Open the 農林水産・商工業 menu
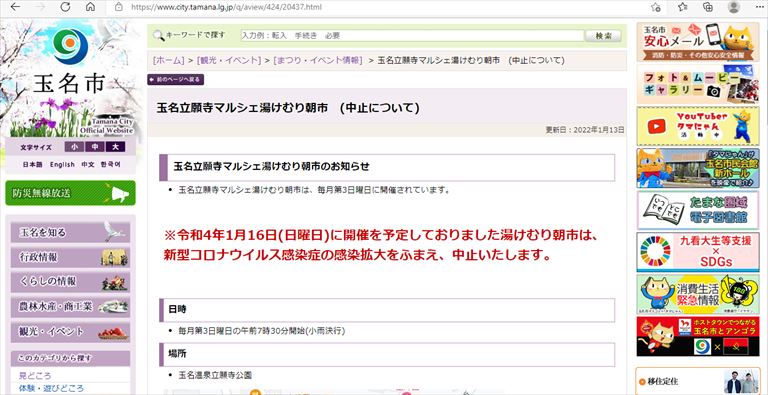Image resolution: width=768 pixels, height=395 pixels. click(x=70, y=307)
